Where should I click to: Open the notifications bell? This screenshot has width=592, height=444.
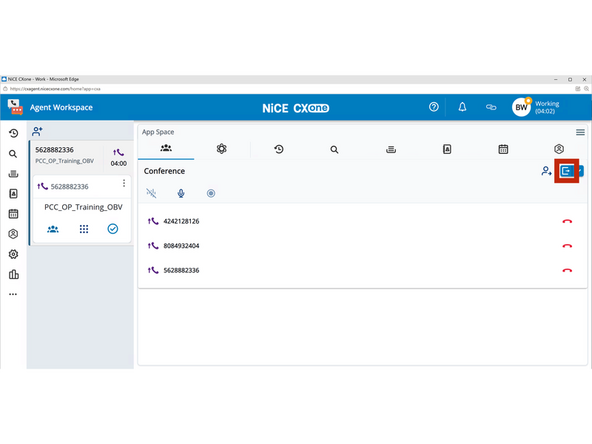pos(462,107)
